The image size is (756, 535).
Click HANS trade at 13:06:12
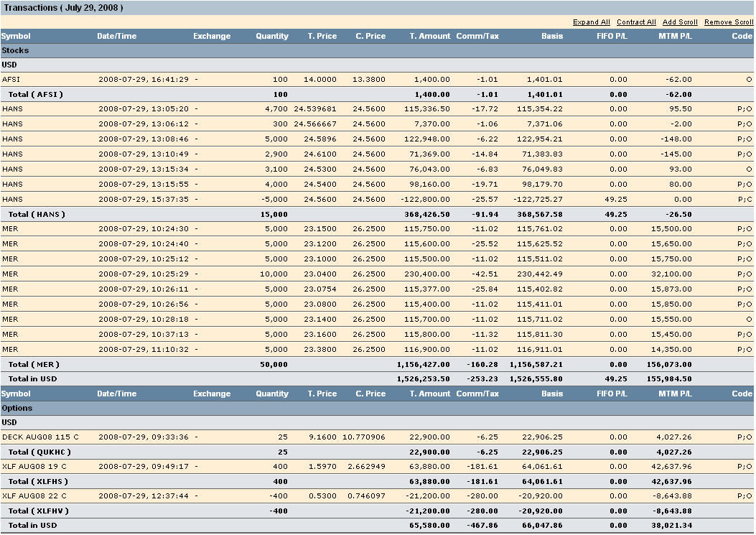377,124
